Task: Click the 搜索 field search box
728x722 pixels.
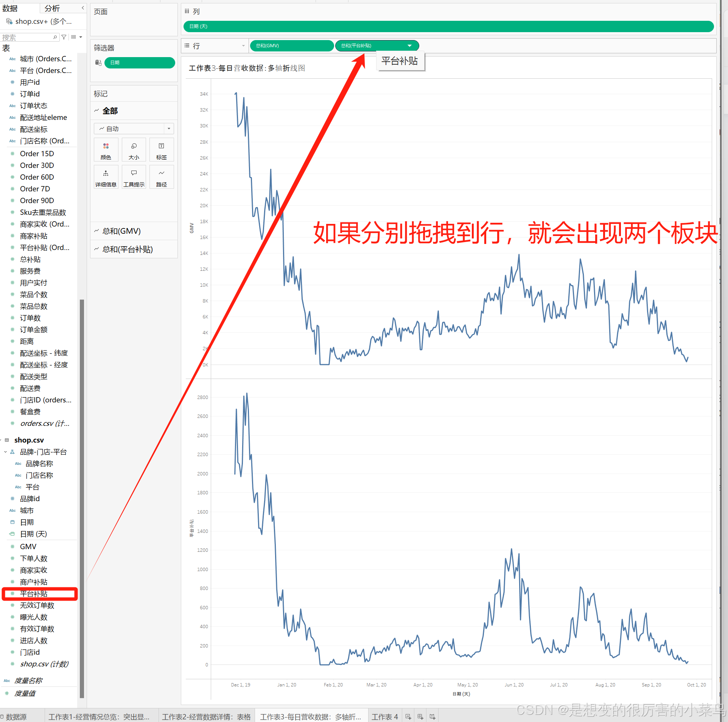Action: pyautogui.click(x=26, y=37)
